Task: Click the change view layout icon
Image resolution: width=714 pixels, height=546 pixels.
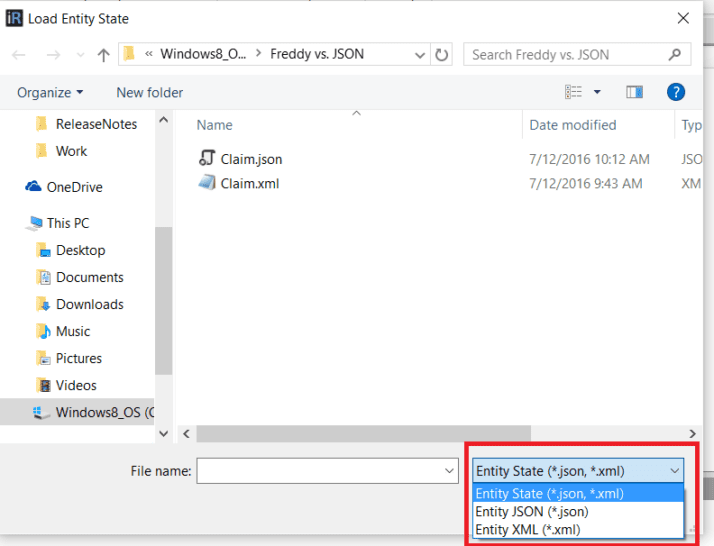Action: coord(574,92)
